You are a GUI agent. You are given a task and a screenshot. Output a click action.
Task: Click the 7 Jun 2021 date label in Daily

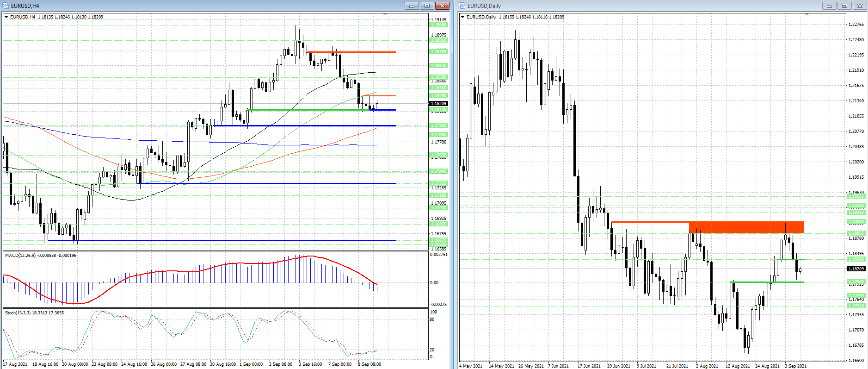pos(558,366)
